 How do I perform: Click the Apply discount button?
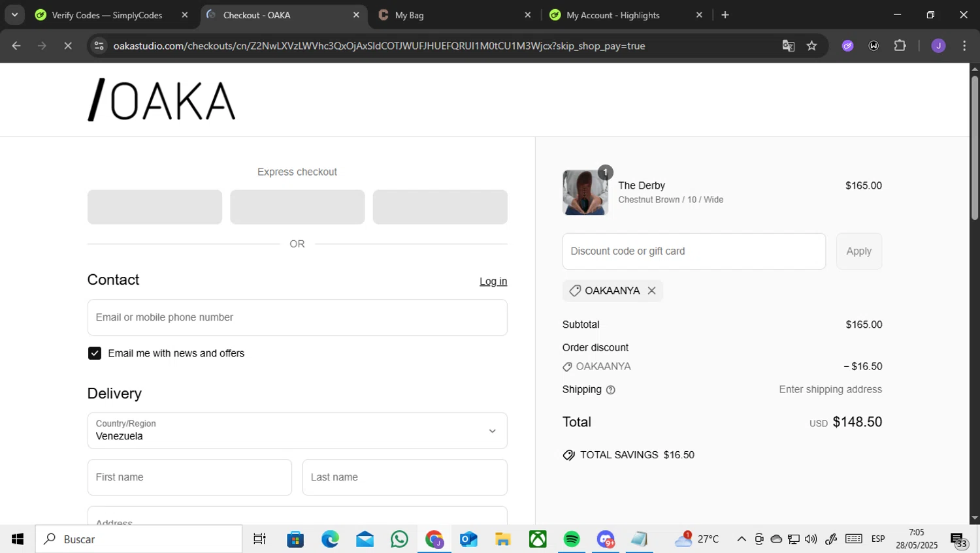(x=859, y=251)
